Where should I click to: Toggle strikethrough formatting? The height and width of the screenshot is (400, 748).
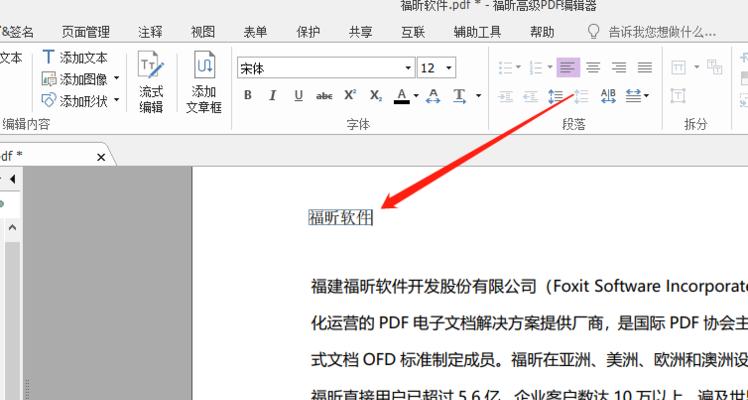pyautogui.click(x=324, y=96)
